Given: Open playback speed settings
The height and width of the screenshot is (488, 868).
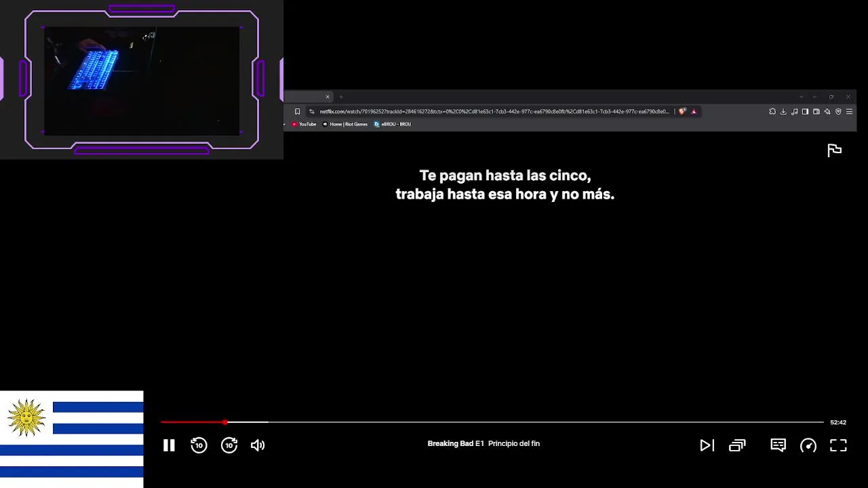Looking at the screenshot, I should 808,445.
